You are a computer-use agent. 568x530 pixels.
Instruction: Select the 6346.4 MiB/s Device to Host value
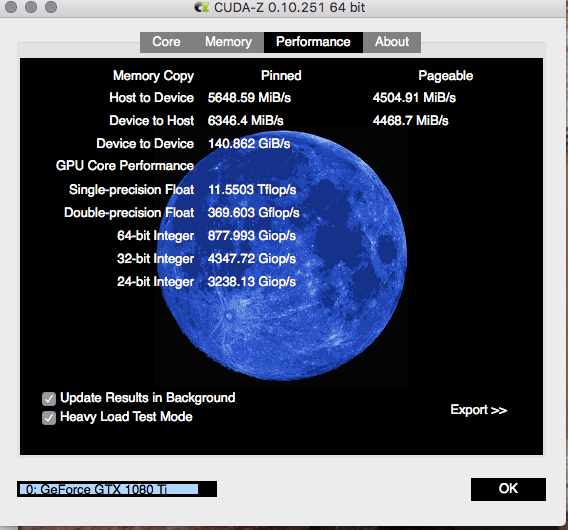click(x=245, y=121)
